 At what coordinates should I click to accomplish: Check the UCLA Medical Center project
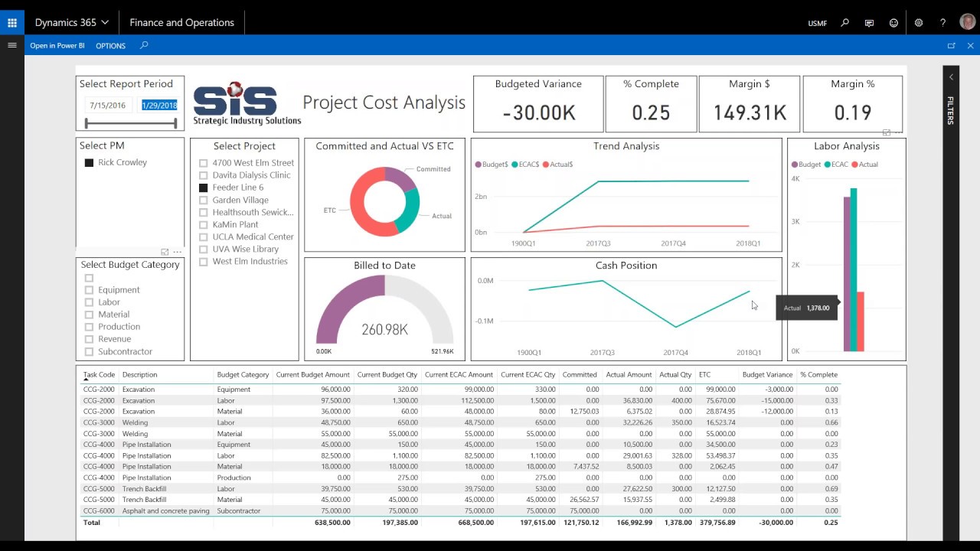pyautogui.click(x=203, y=236)
